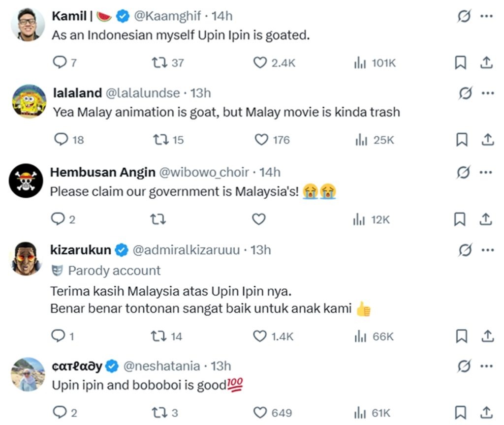Screen dimensions: 504x425
Task: Click the Parody account label
Action: (114, 271)
